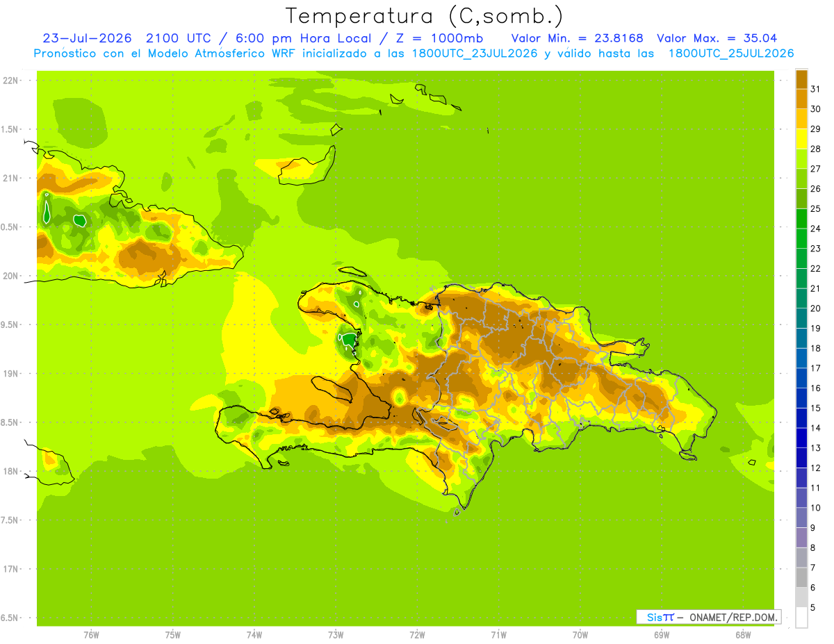The image size is (834, 644).
Task: Click the colorbar label "8"
Action: (812, 547)
